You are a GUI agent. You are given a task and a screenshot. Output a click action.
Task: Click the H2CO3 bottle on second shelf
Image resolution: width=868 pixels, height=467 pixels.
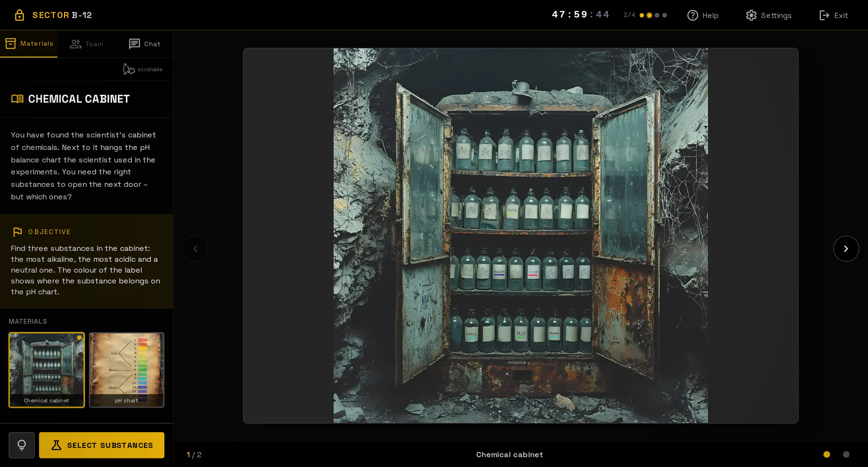pos(512,210)
